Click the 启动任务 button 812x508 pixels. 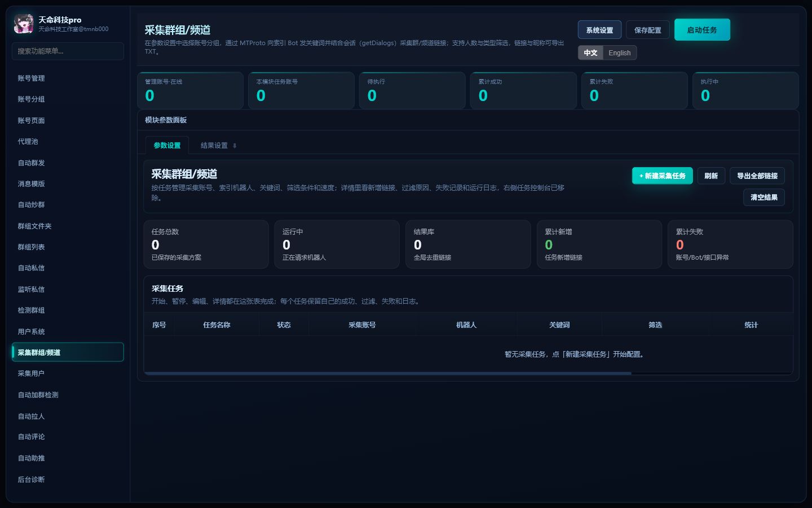pos(702,30)
